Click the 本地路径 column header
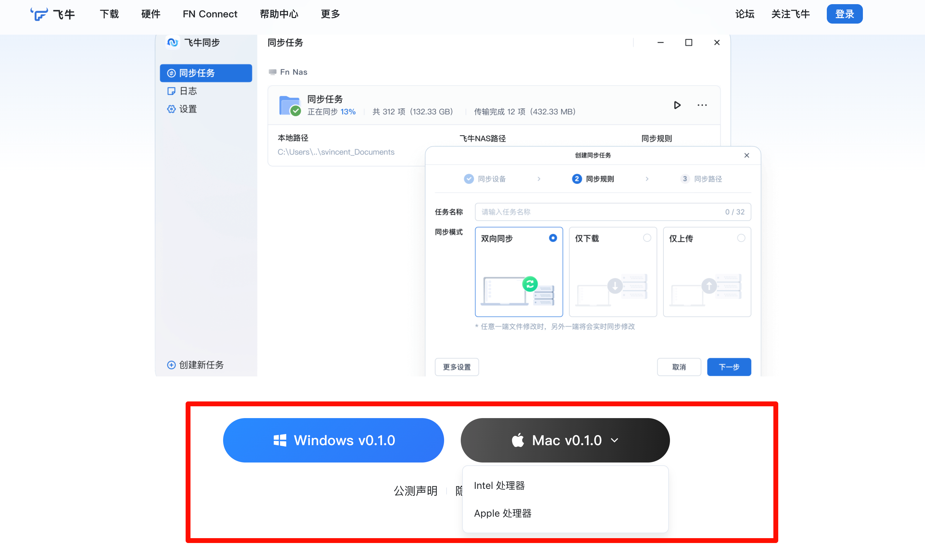Viewport: 925px width, 560px height. pos(293,138)
